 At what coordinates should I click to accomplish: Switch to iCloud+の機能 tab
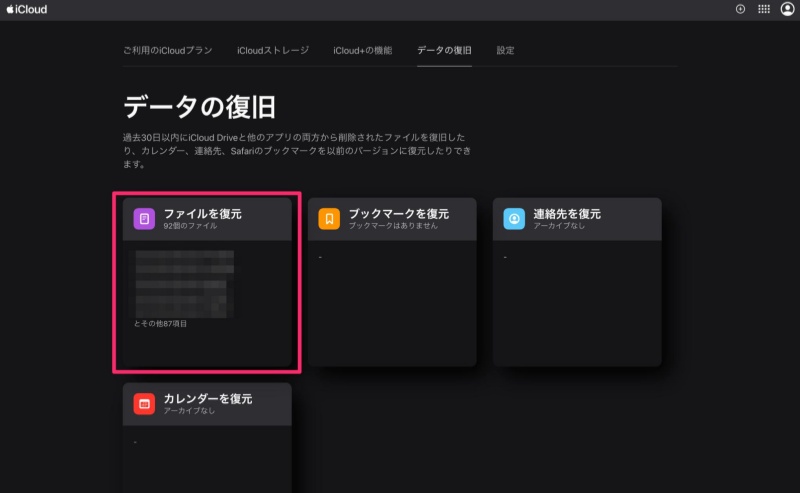(x=362, y=50)
